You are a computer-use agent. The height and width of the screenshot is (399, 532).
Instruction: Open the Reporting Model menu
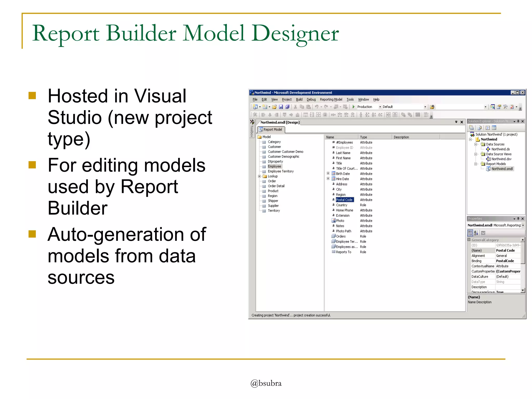[x=331, y=99]
